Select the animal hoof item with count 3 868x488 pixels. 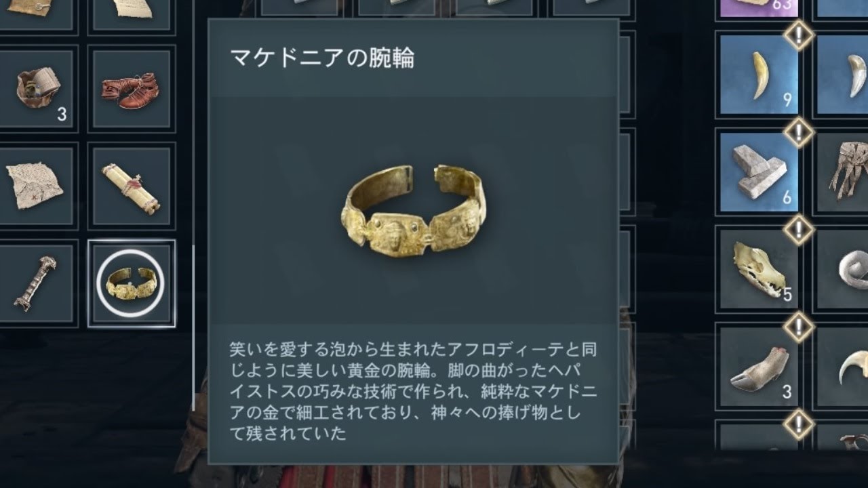pos(759,366)
